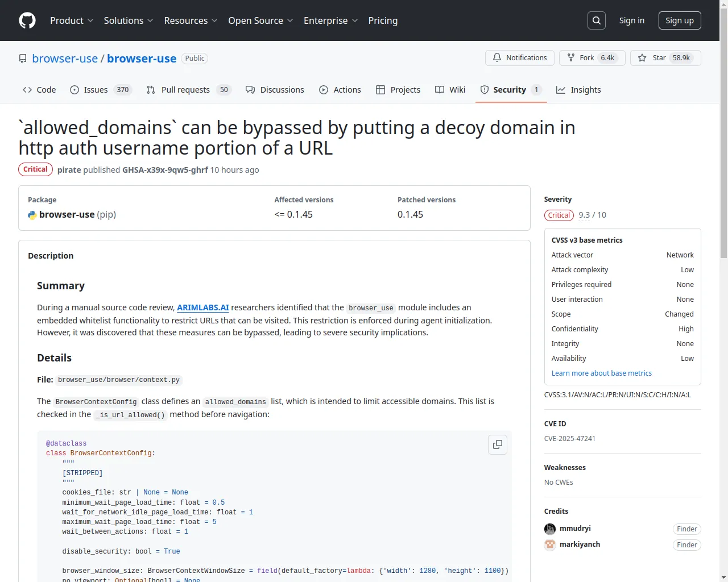Open the search magnifier button
The width and height of the screenshot is (728, 582).
[x=597, y=20]
